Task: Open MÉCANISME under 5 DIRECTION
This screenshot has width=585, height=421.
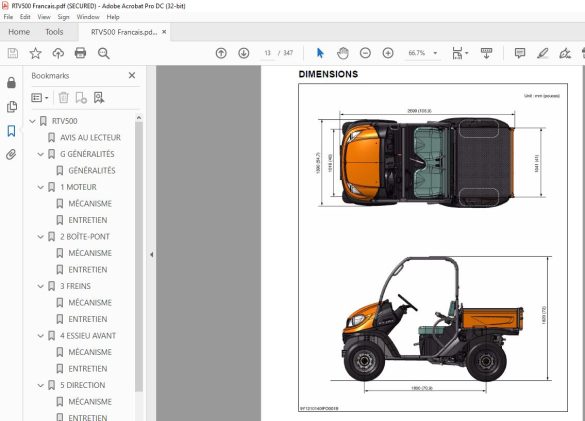Action: coord(90,402)
